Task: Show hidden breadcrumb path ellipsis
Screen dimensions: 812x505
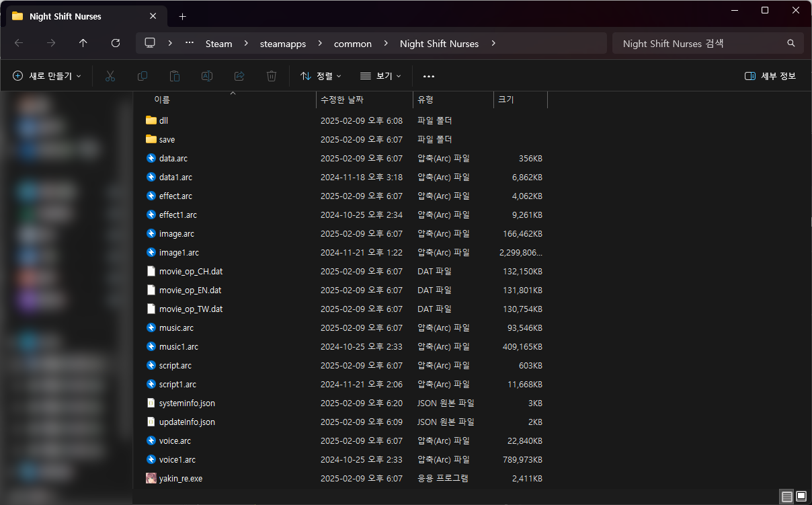Action: pyautogui.click(x=190, y=43)
